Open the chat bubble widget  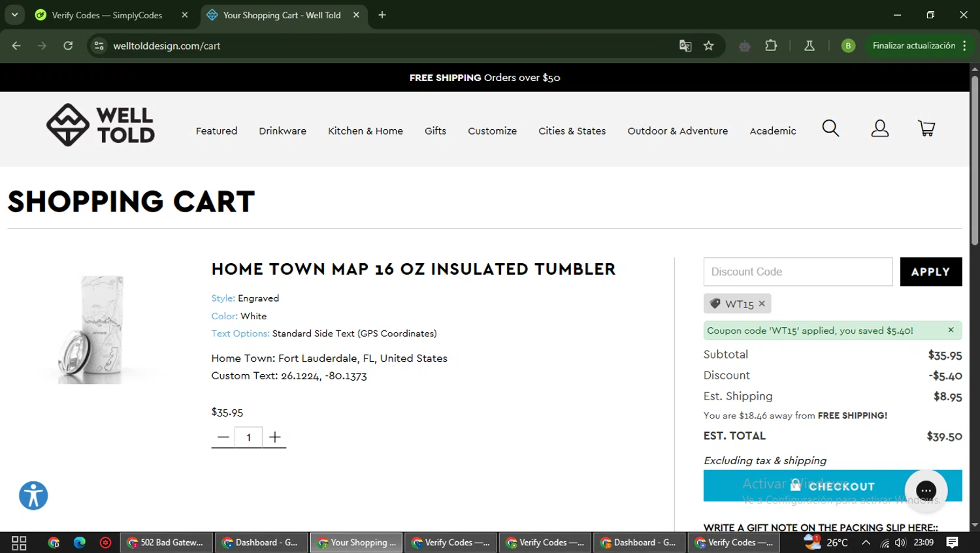click(926, 490)
